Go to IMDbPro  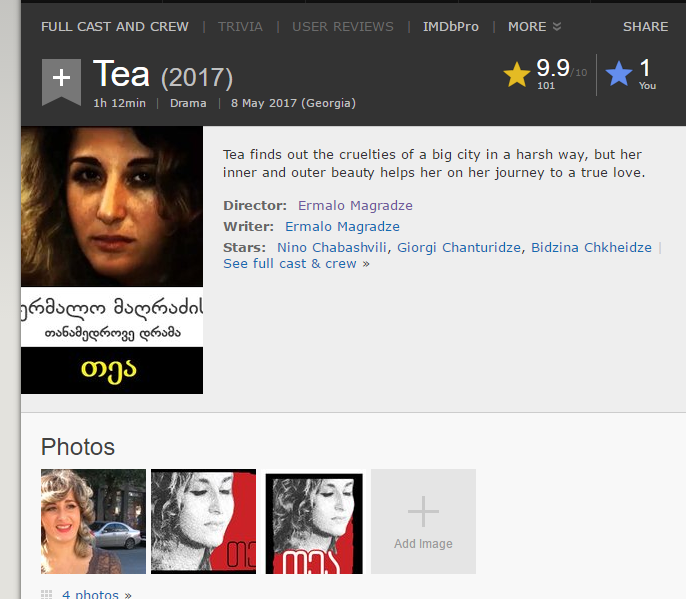451,27
